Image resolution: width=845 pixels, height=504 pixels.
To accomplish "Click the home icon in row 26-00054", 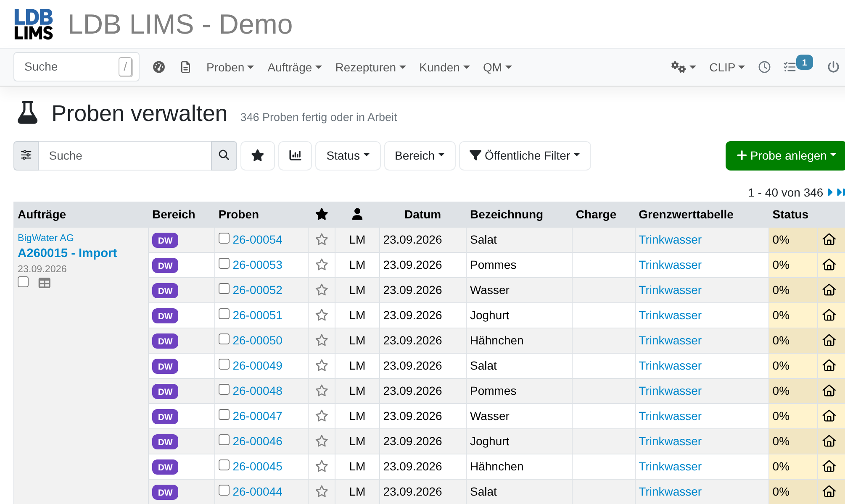I will (829, 240).
